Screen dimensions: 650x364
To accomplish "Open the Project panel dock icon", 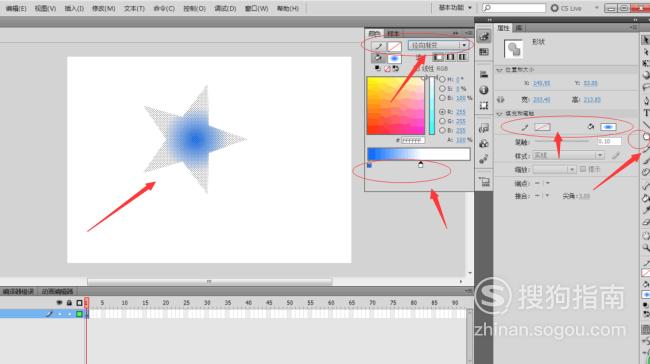I will click(484, 182).
